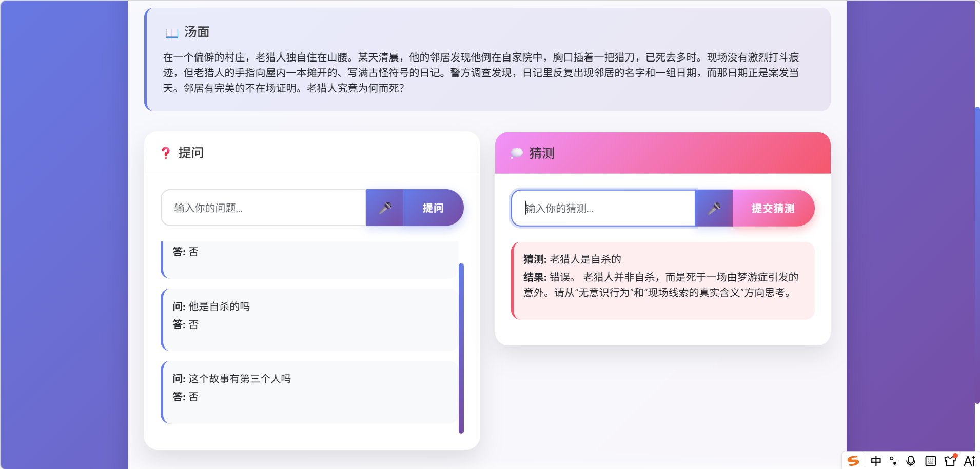Screen dimensions: 980x469
Task: Focus the 输入你的问题 input field
Action: coord(264,208)
